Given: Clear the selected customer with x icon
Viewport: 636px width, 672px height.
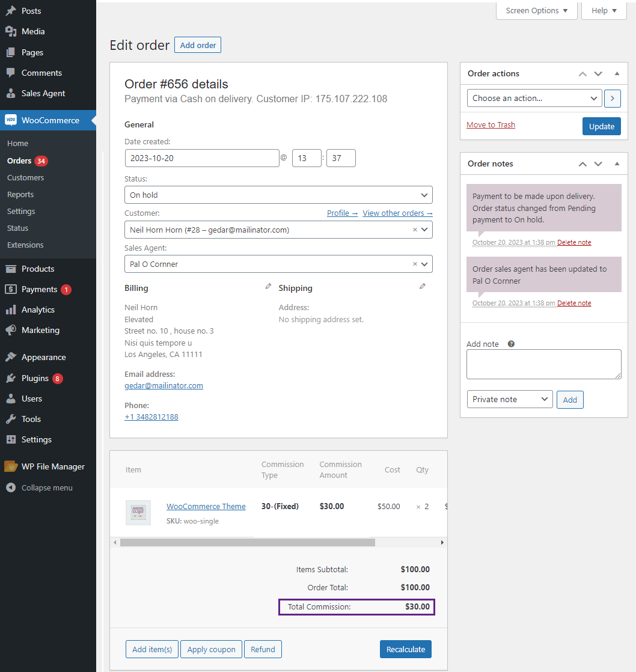Looking at the screenshot, I should [415, 230].
